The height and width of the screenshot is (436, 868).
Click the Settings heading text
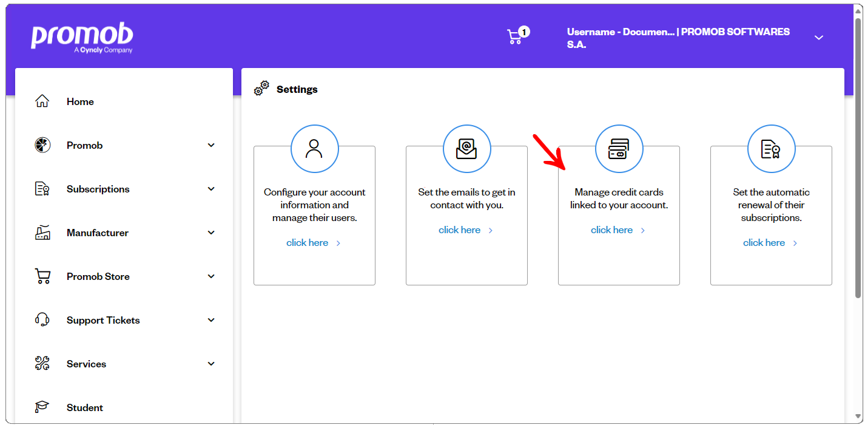pos(297,89)
